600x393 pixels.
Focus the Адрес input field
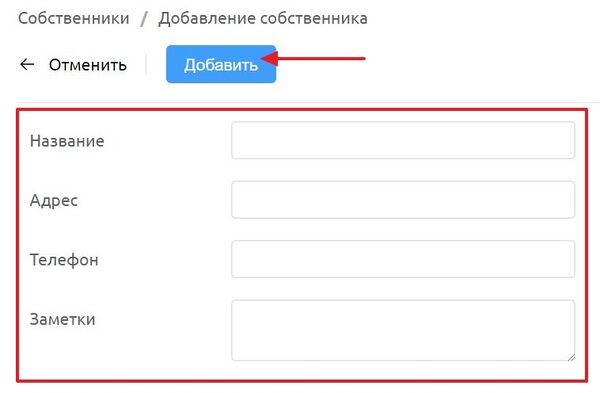pos(403,200)
